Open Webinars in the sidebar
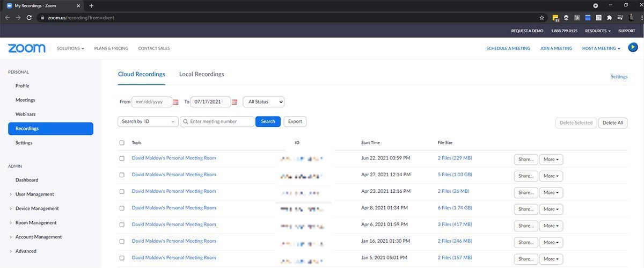The image size is (644, 268). pos(25,114)
